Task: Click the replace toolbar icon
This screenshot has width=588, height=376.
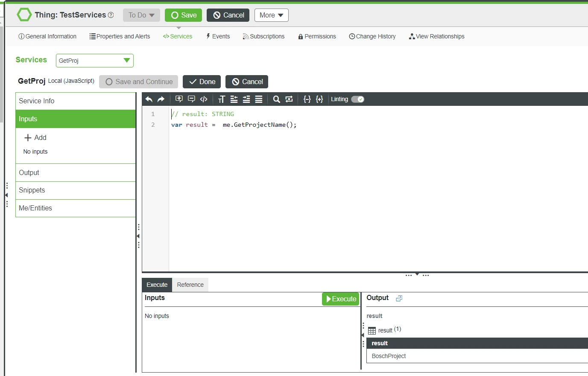Action: point(289,99)
